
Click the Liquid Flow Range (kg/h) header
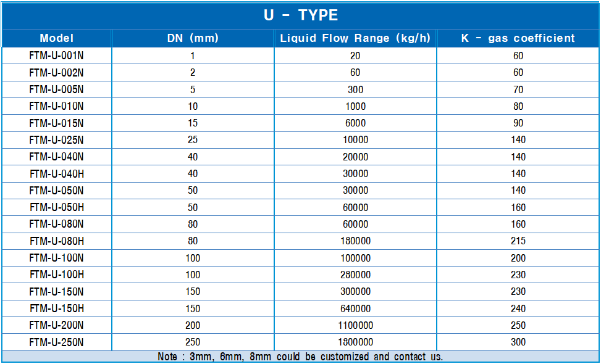click(355, 38)
